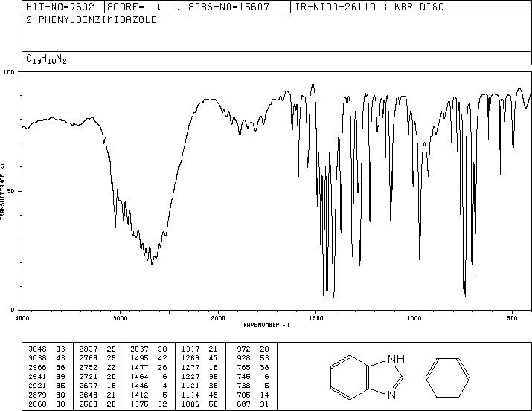Click peak table entry 3048
Image resolution: width=532 pixels, height=411 pixels.
[x=37, y=349]
